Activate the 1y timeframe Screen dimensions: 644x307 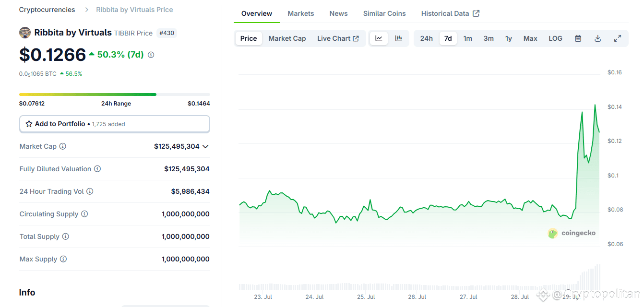509,38
